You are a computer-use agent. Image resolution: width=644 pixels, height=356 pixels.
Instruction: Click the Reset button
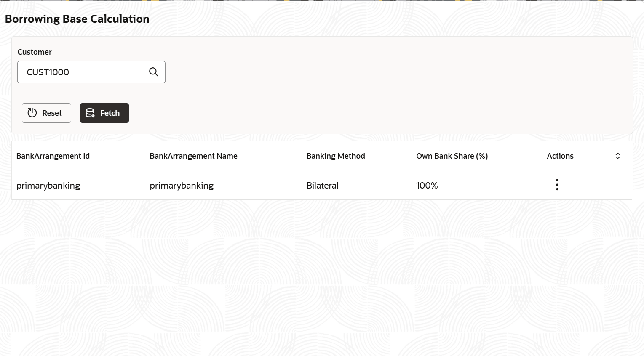(x=46, y=113)
